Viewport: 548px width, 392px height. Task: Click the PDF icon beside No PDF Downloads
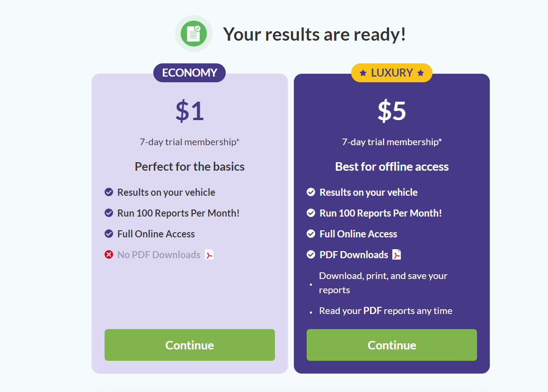click(x=209, y=255)
